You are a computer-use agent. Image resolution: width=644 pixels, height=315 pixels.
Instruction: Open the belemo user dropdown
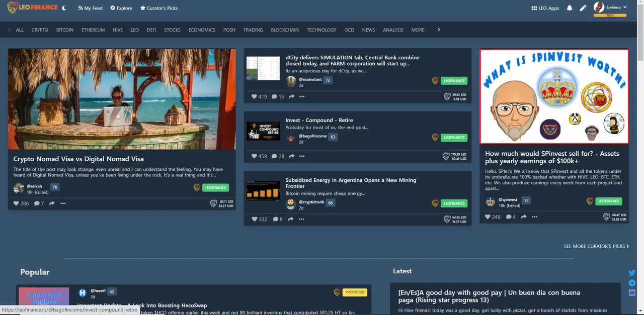(x=610, y=7)
